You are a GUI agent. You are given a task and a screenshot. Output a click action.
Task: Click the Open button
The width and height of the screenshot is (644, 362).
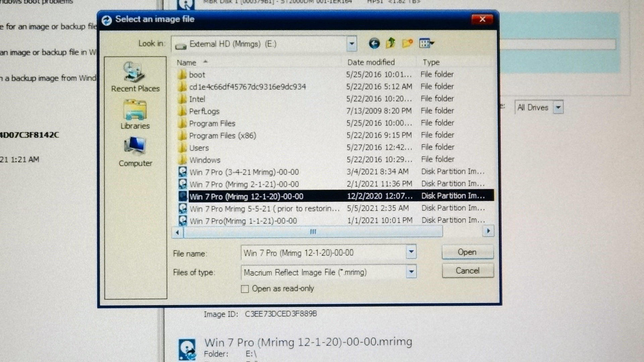467,252
